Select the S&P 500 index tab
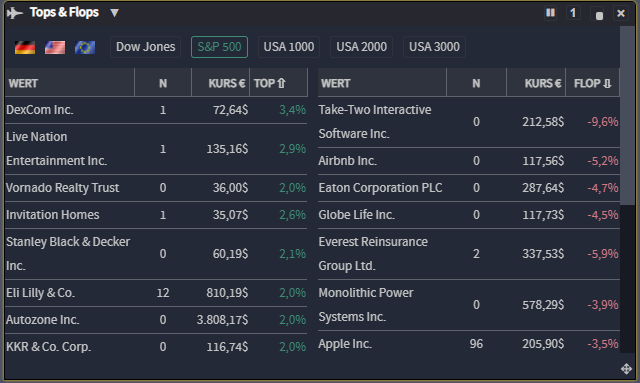The width and height of the screenshot is (640, 383). (x=219, y=47)
